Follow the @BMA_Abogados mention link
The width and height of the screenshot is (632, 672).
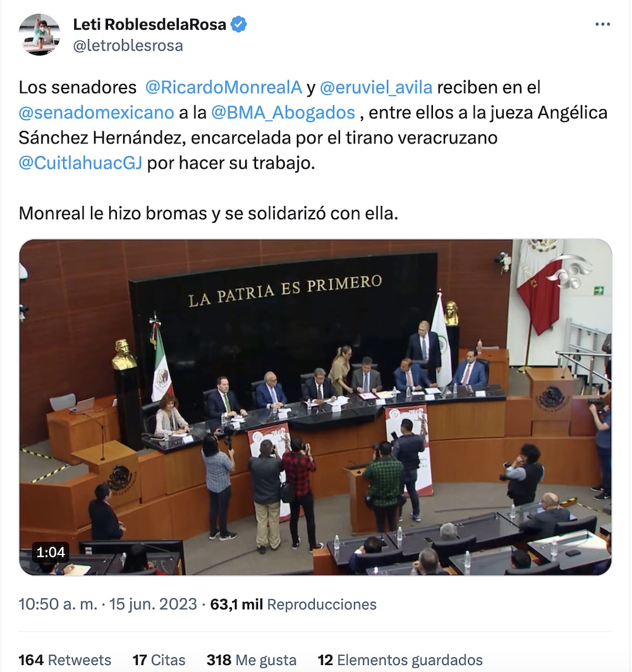pyautogui.click(x=283, y=113)
